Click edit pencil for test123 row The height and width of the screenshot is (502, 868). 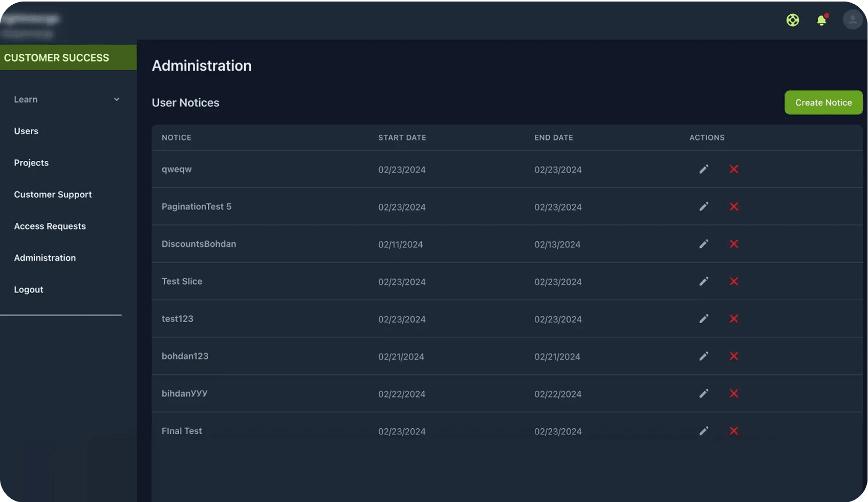pyautogui.click(x=704, y=319)
